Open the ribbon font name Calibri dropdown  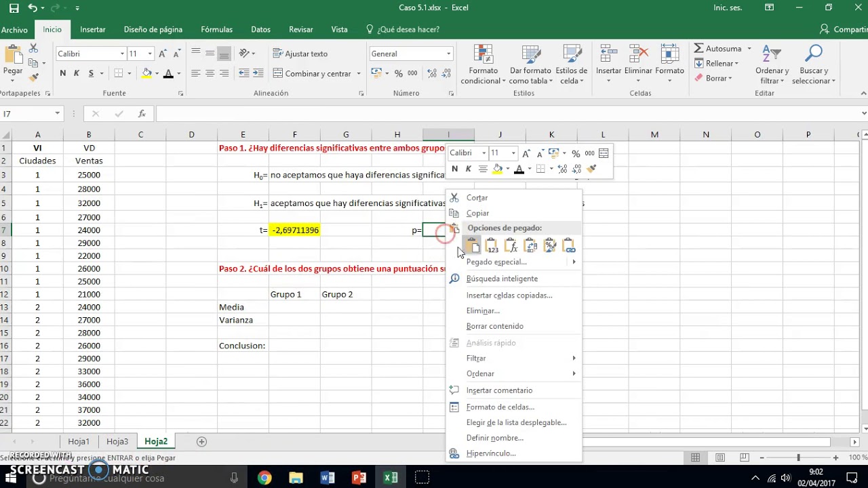(122, 54)
